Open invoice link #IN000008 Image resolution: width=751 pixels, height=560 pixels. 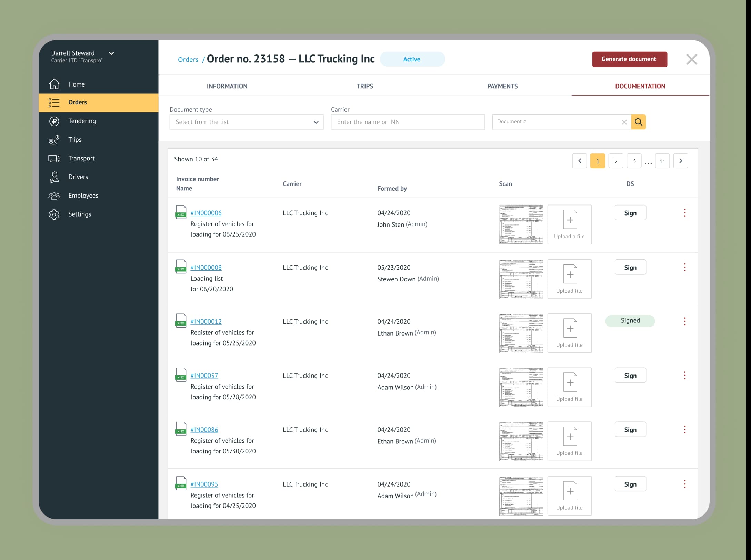point(206,268)
